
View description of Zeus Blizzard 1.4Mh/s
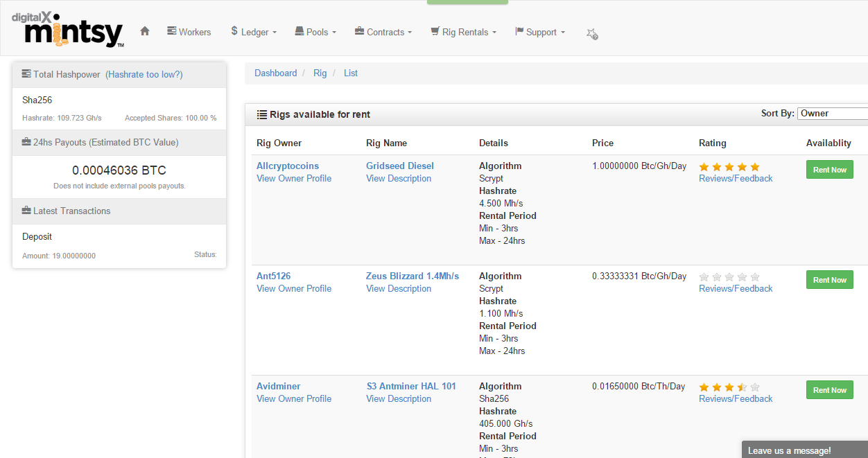tap(399, 288)
